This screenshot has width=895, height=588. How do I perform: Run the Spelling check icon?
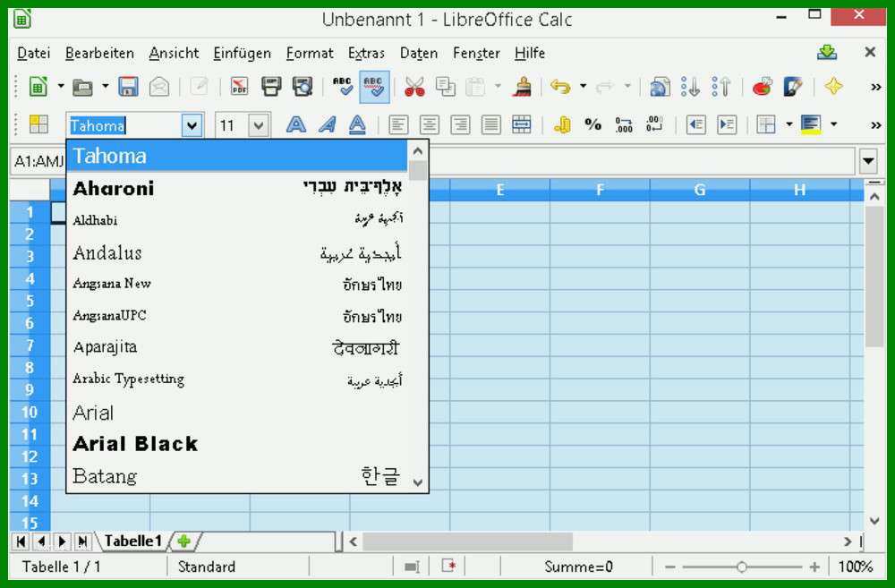tap(343, 87)
